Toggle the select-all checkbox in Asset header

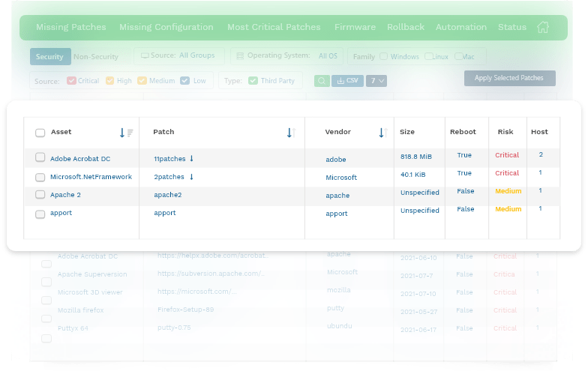pyautogui.click(x=40, y=133)
